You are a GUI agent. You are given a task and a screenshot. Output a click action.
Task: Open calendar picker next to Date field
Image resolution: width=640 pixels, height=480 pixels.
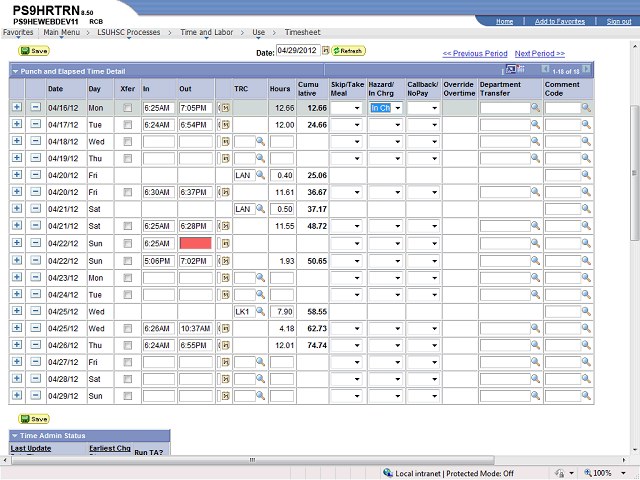tap(325, 51)
